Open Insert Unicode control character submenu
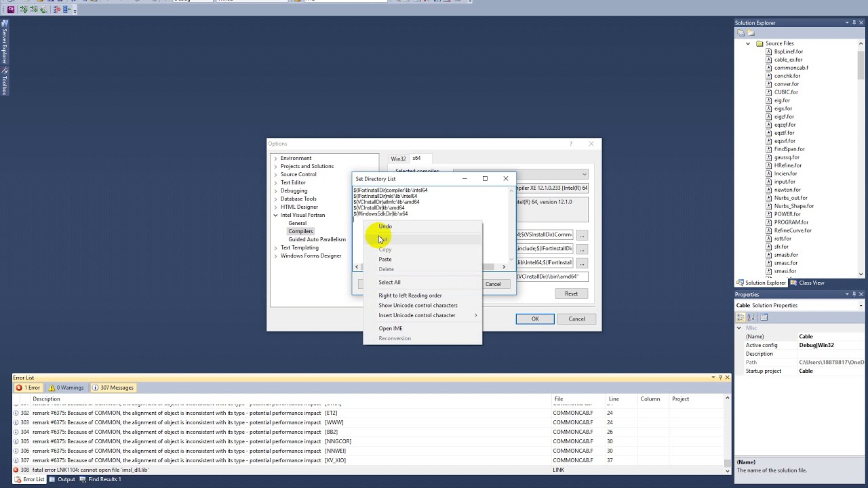 (422, 315)
